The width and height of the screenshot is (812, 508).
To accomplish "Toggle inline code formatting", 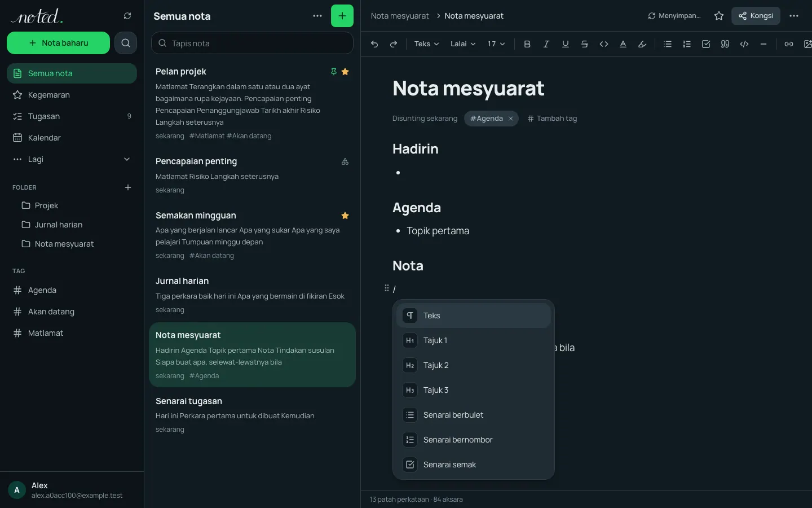I will (x=604, y=44).
